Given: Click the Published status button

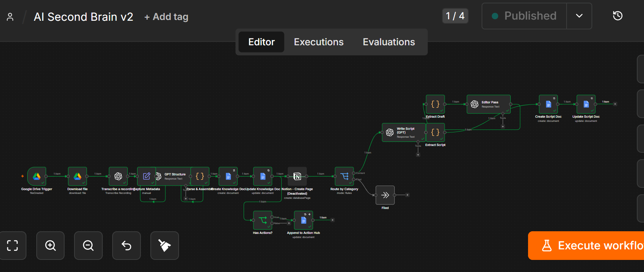Looking at the screenshot, I should tap(524, 16).
